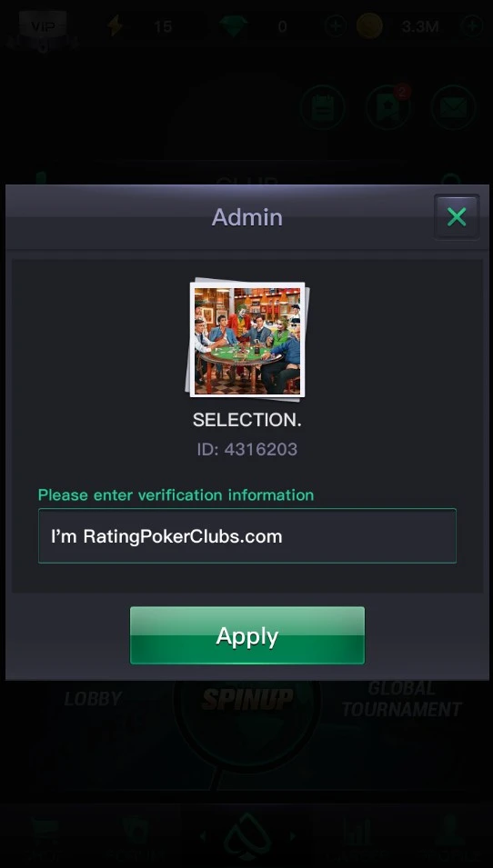Open the SELECTION club poker picture
Screen dimensions: 493x868
[247, 341]
